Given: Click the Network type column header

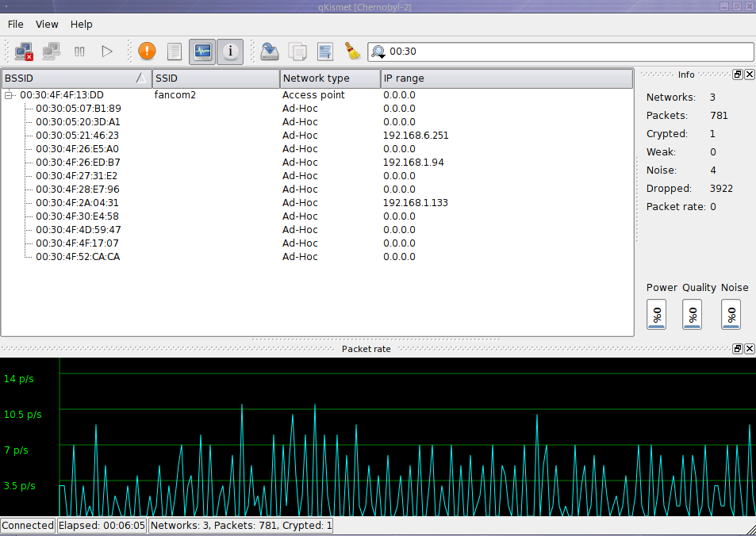Looking at the screenshot, I should tap(330, 78).
